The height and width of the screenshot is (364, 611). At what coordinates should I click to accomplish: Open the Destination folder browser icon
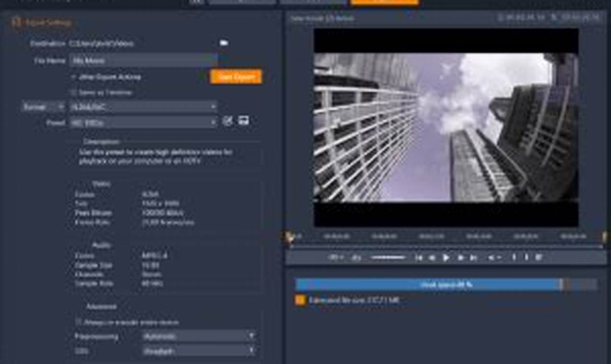point(224,43)
